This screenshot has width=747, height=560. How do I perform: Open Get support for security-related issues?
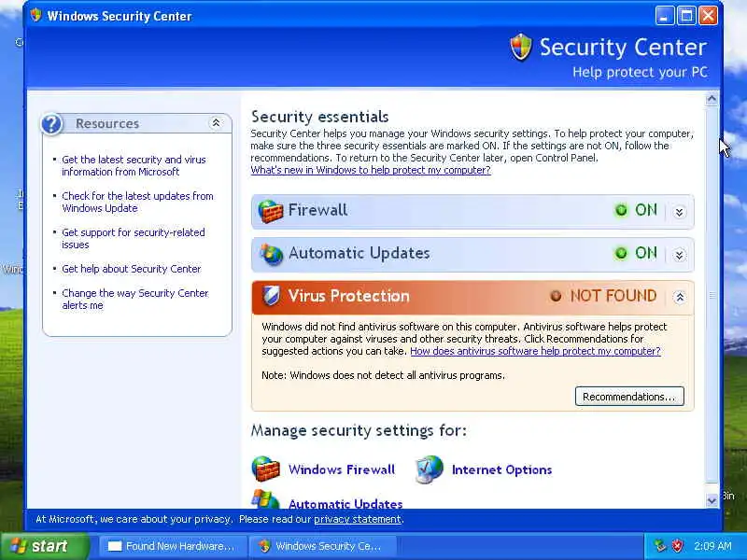click(134, 239)
